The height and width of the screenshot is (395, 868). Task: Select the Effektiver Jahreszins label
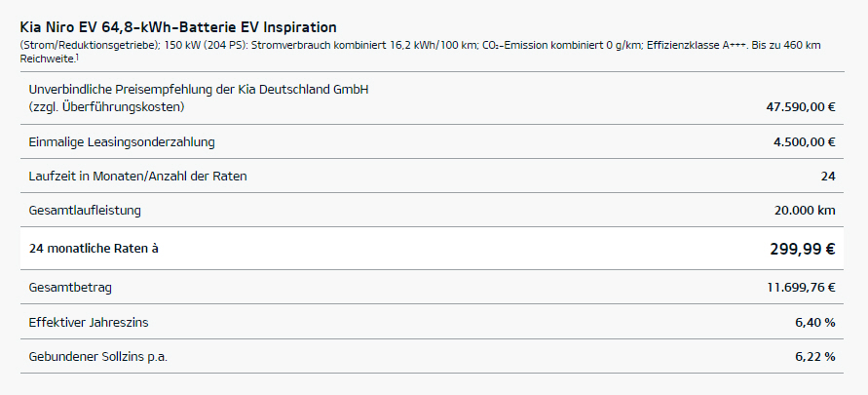89,322
